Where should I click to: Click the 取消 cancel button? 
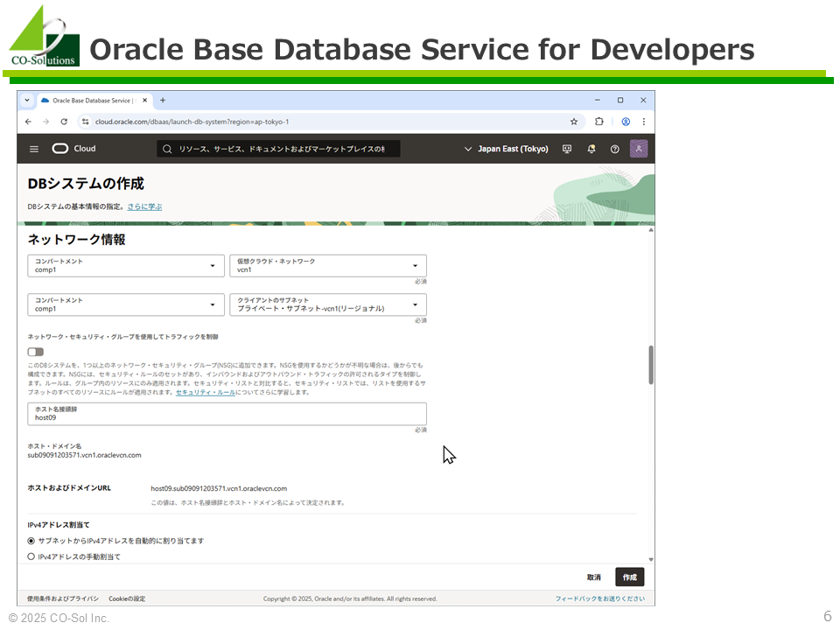click(x=593, y=577)
